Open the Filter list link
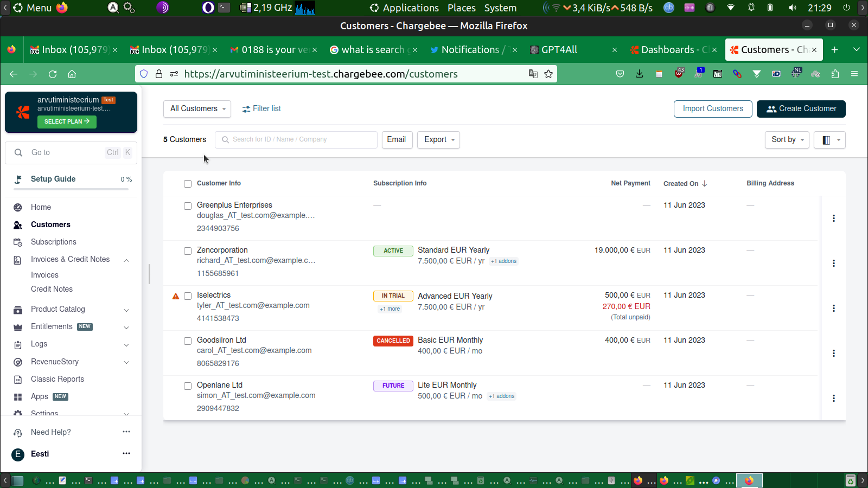868x488 pixels. [261, 109]
